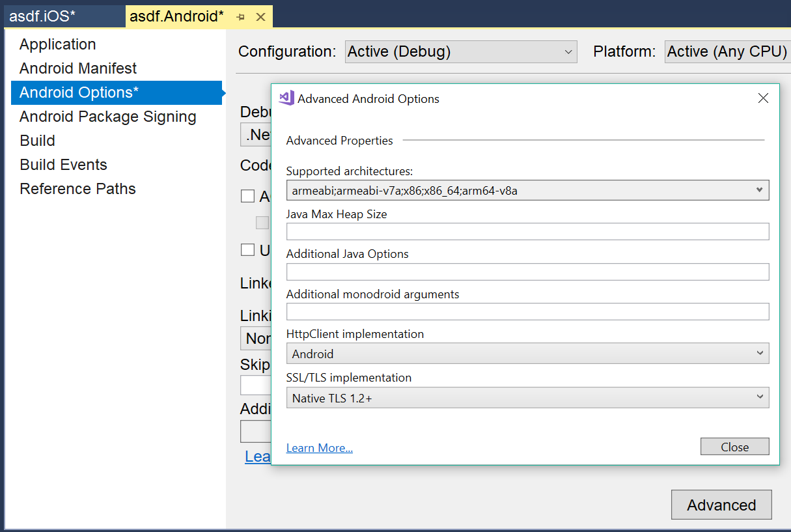Switch to the asdf.iOS tab
Viewport: 791px width, 532px height.
tap(63, 16)
